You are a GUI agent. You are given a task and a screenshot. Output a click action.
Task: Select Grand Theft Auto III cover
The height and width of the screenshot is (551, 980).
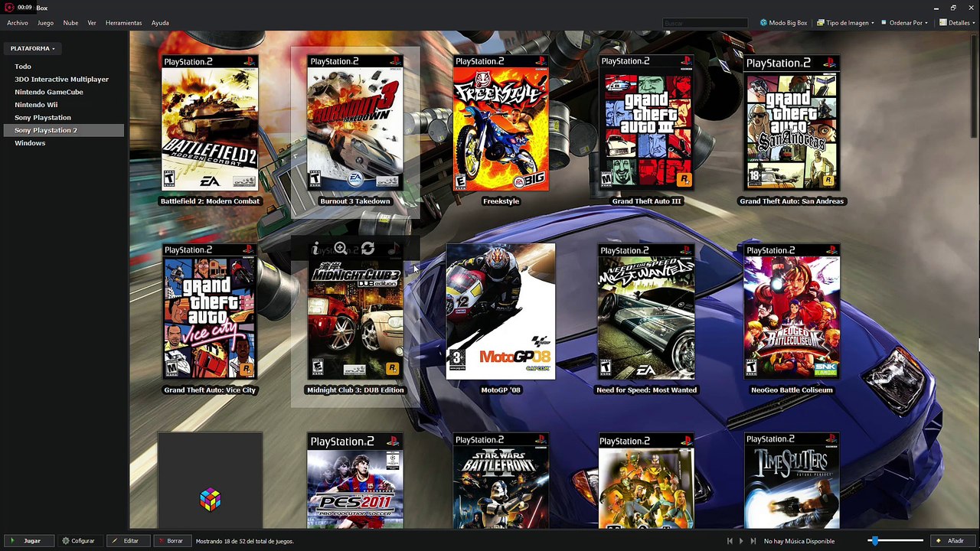pyautogui.click(x=646, y=122)
